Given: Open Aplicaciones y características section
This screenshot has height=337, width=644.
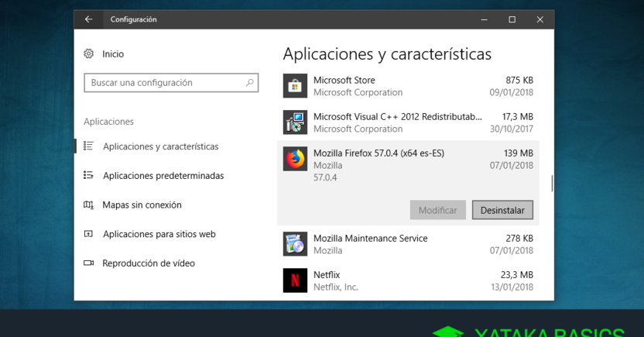Looking at the screenshot, I should pyautogui.click(x=160, y=146).
